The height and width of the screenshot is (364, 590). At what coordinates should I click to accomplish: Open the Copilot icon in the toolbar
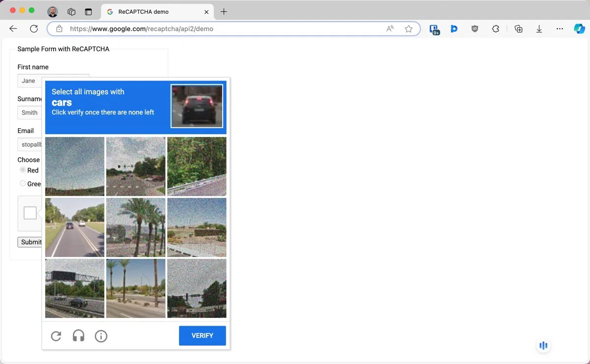point(579,29)
